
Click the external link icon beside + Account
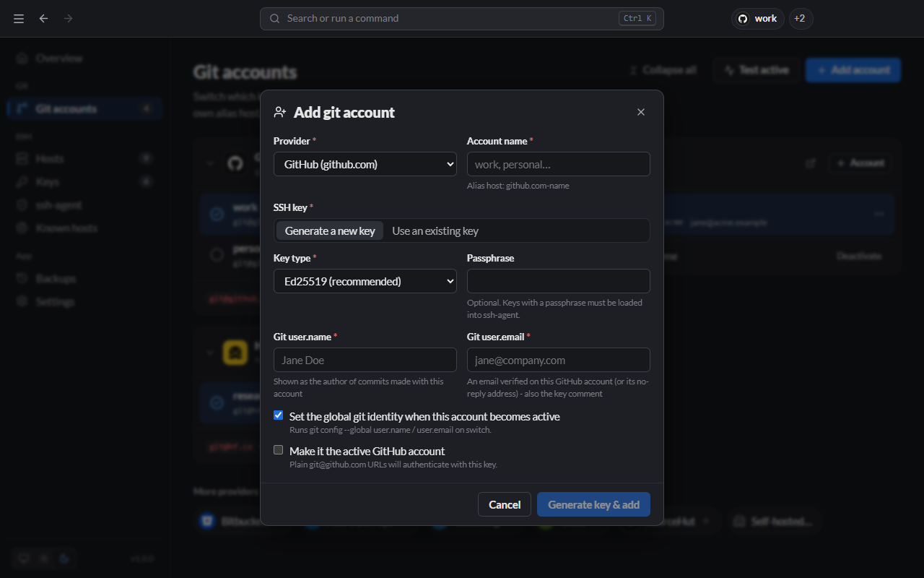click(811, 163)
